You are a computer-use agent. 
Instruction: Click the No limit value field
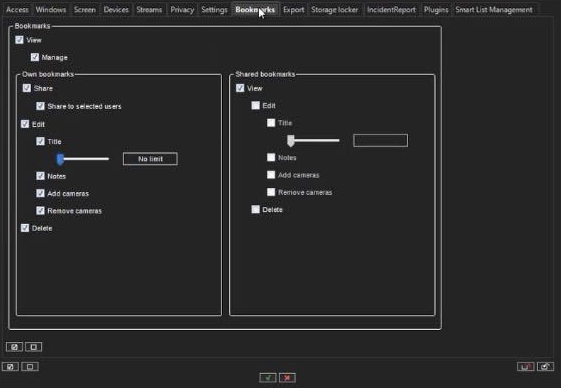(150, 159)
